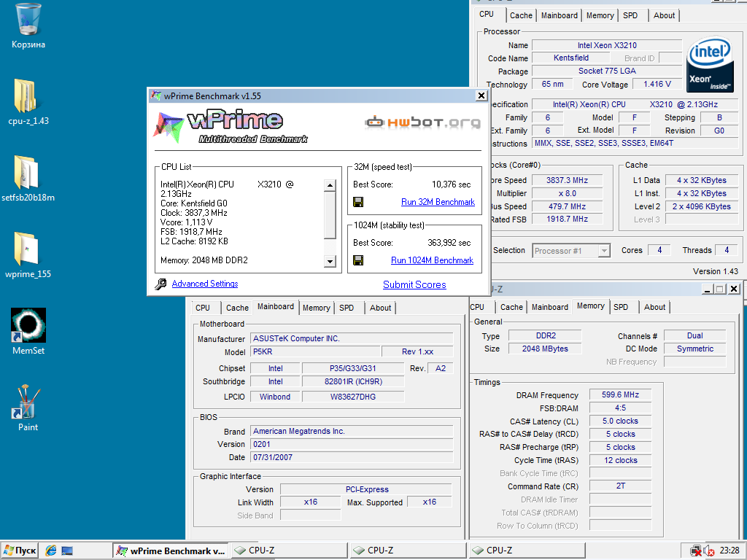Select Memory tab in Mainboard CPU-Z window
This screenshot has height=560, width=747.
point(317,308)
